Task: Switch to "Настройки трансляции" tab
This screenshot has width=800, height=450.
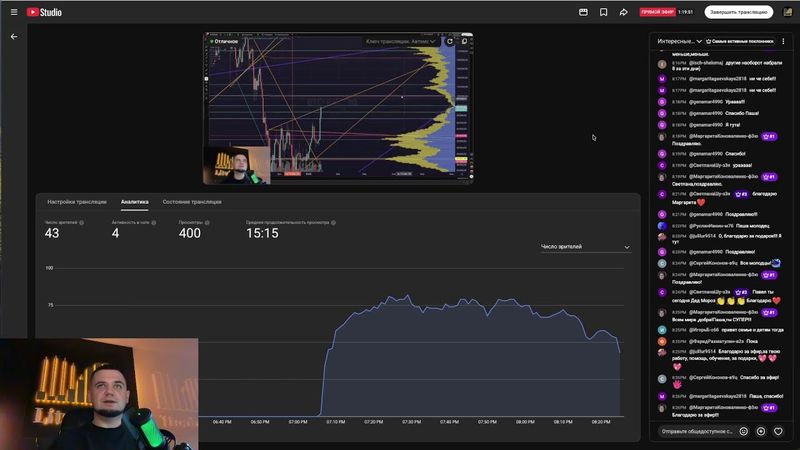Action: 77,202
